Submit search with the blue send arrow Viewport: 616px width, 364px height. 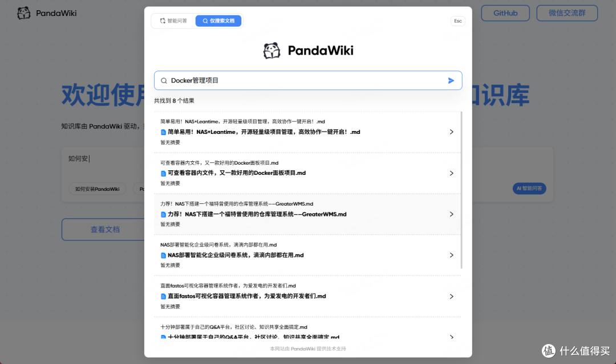(x=451, y=80)
